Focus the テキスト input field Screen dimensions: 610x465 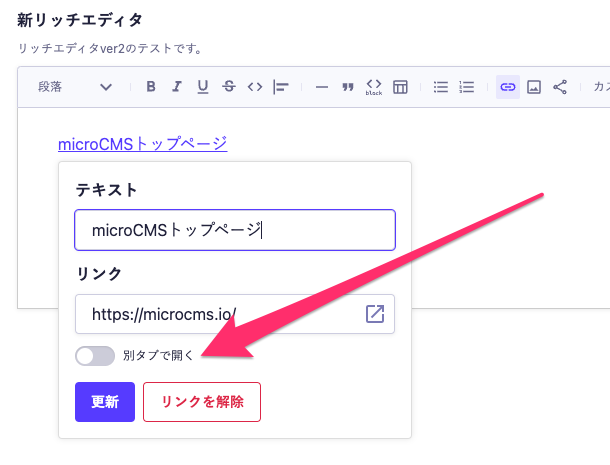(235, 230)
